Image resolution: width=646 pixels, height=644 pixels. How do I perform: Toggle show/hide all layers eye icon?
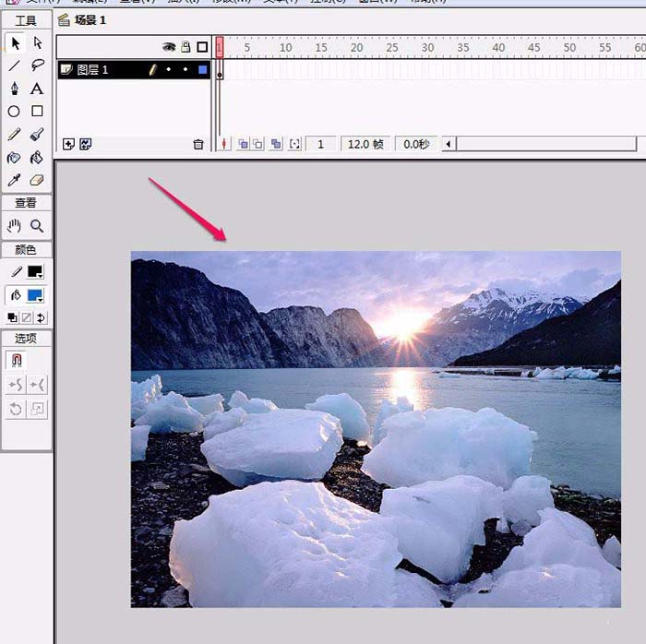point(169,47)
